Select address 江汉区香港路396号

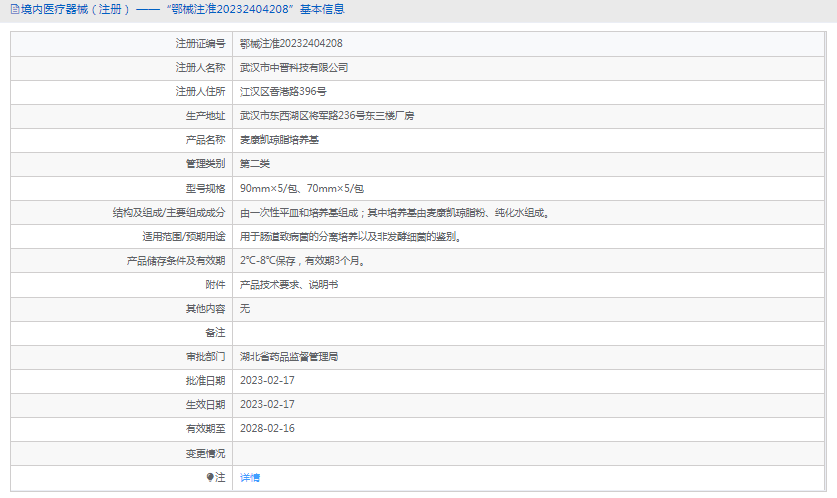point(283,92)
